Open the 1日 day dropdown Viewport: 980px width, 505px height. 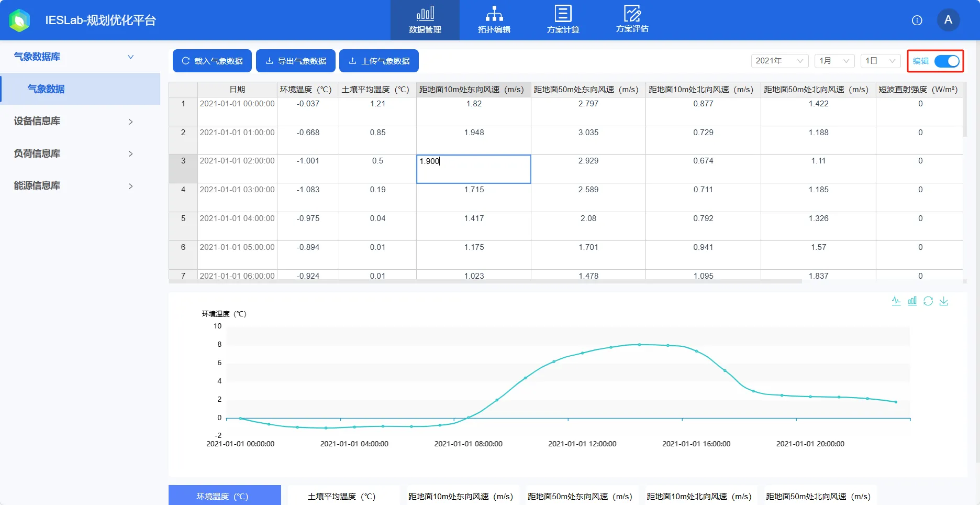pyautogui.click(x=881, y=61)
